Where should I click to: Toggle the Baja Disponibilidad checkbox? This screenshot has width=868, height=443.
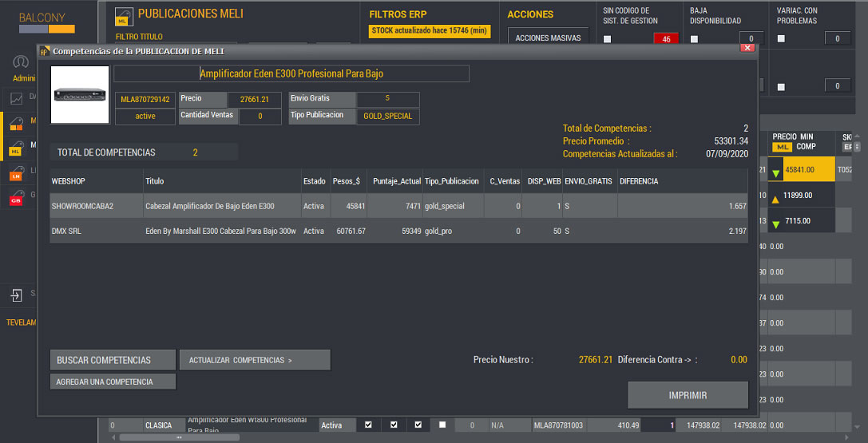click(x=694, y=39)
